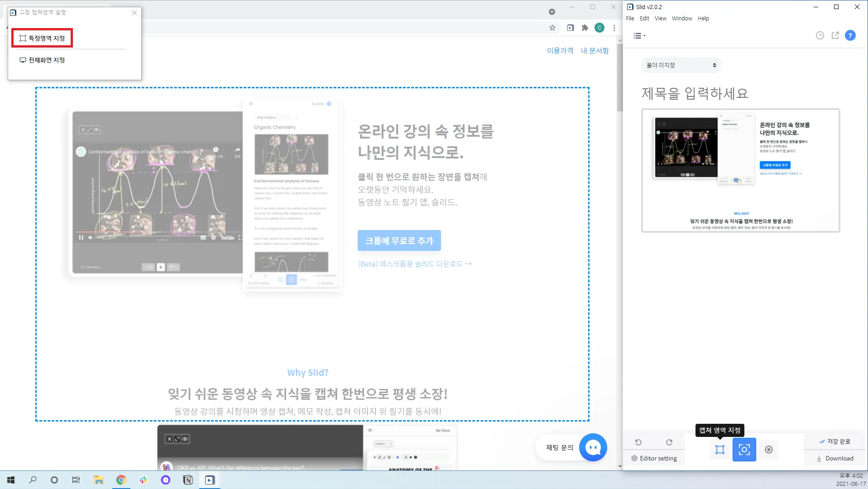This screenshot has width=868, height=489.
Task: Open history clock icon in Slid
Action: click(820, 35)
